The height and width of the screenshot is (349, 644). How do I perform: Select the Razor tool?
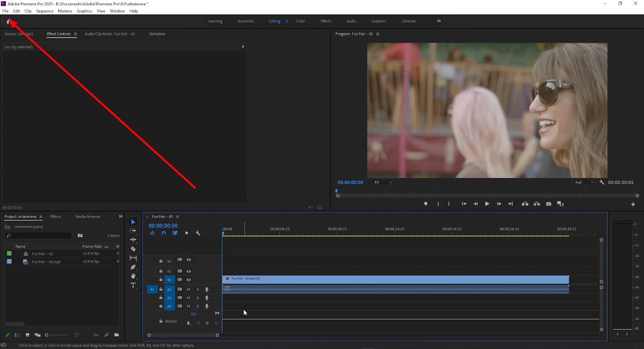click(133, 249)
